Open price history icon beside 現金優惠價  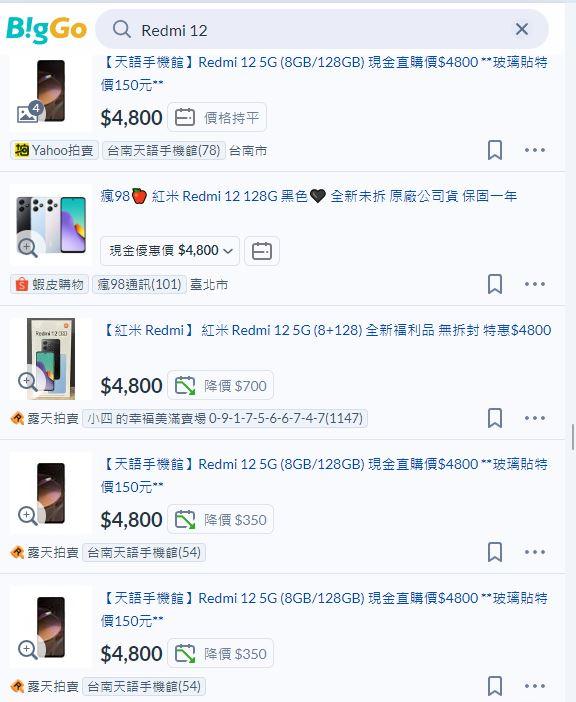click(262, 251)
